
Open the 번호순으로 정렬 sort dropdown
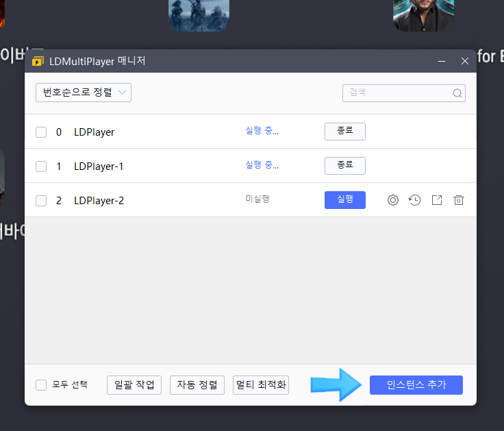click(x=84, y=93)
